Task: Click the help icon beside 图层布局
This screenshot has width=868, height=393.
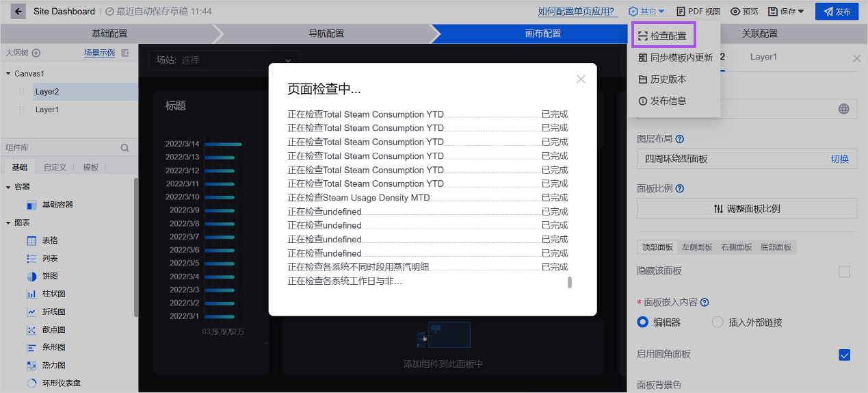Action: coord(680,139)
